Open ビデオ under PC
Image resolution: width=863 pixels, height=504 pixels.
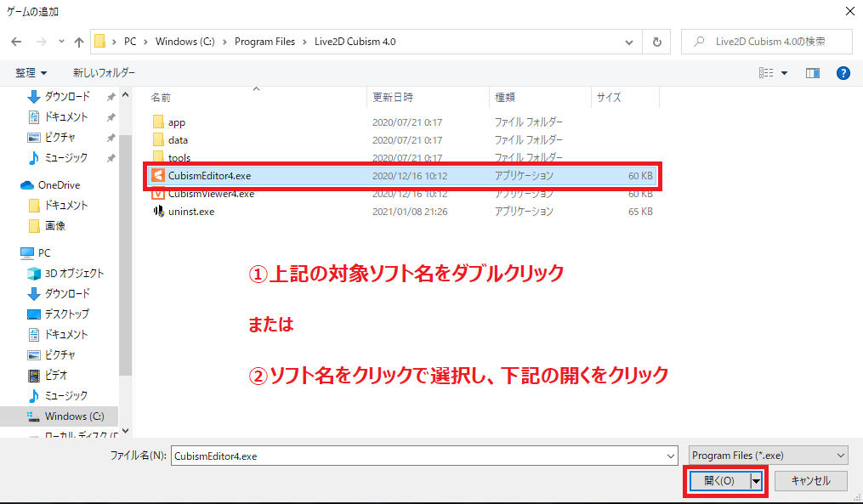click(56, 375)
